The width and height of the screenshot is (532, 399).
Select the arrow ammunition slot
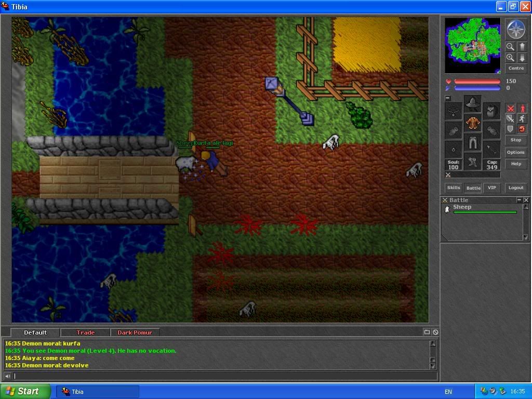(491, 150)
